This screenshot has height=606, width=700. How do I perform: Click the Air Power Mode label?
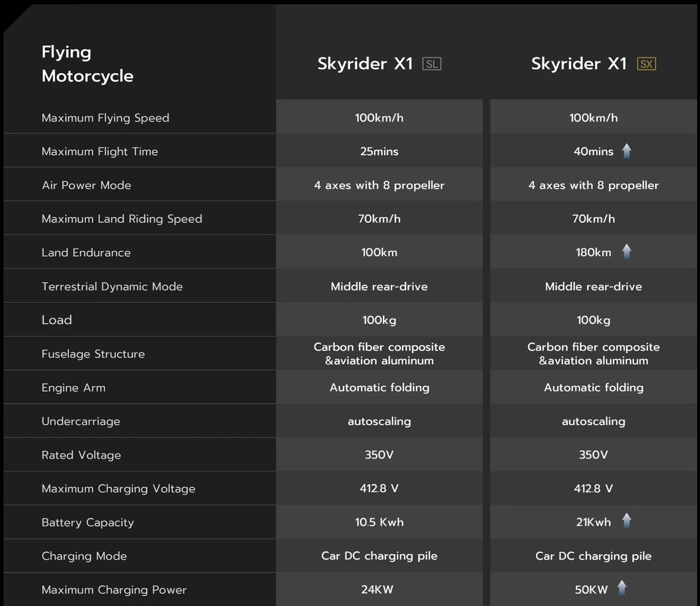(x=86, y=185)
